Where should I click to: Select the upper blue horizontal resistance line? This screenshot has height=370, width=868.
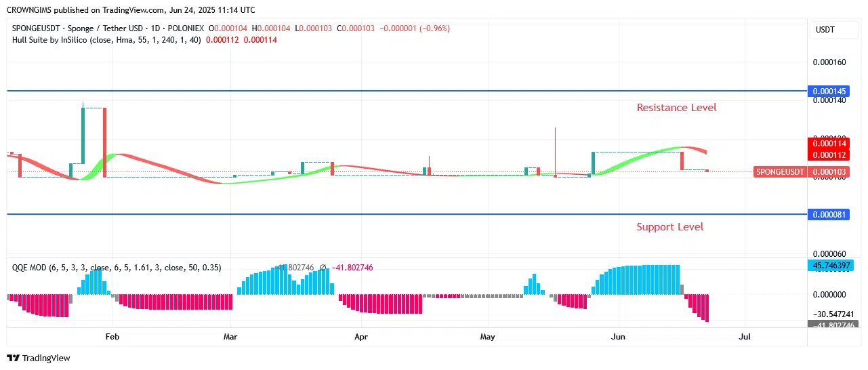pyautogui.click(x=407, y=91)
